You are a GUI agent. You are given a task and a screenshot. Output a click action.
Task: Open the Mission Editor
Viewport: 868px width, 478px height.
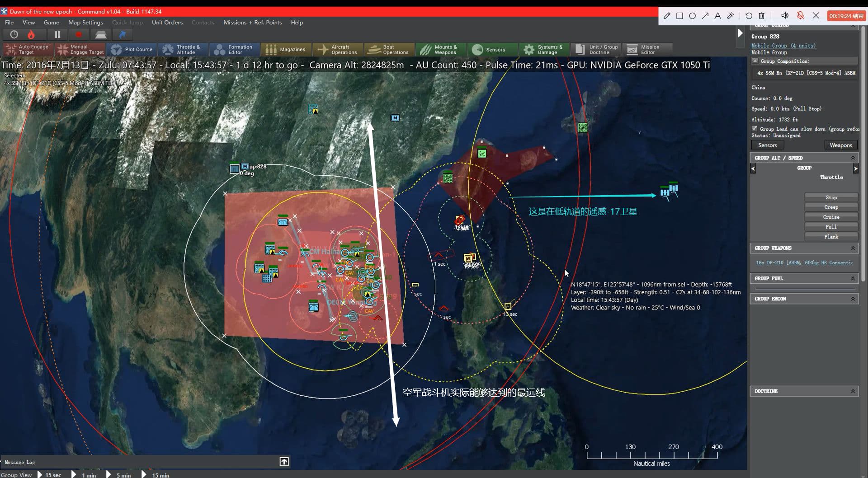647,49
